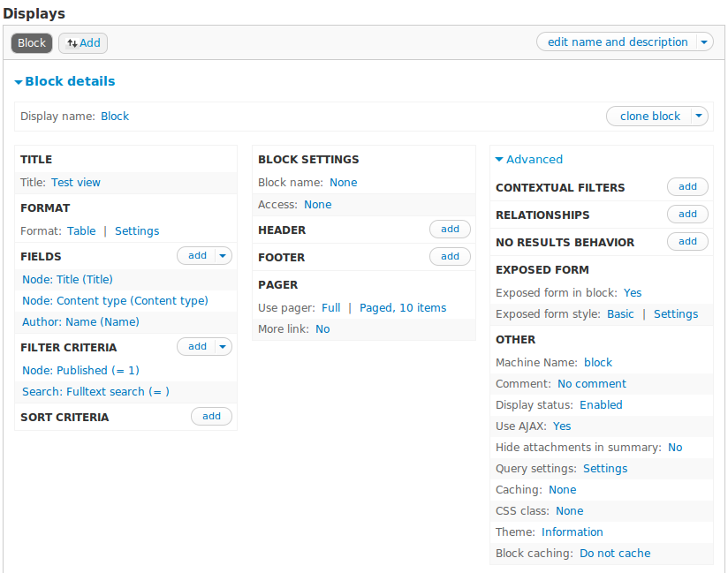This screenshot has height=573, width=728.
Task: Expand the Fields add dropdown arrow
Action: click(x=223, y=256)
